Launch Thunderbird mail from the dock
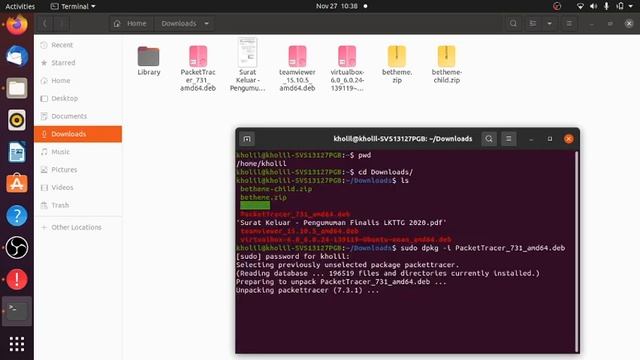Image resolution: width=640 pixels, height=360 pixels. 17,56
